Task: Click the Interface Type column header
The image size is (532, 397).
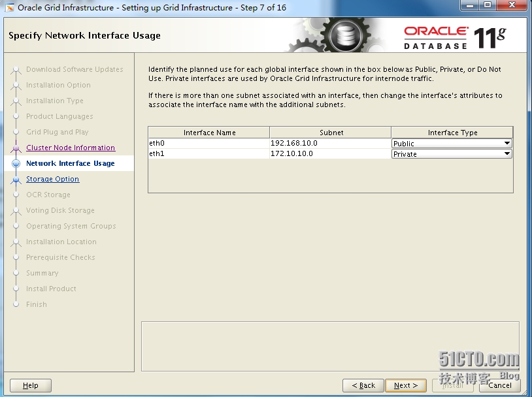Action: tap(452, 133)
